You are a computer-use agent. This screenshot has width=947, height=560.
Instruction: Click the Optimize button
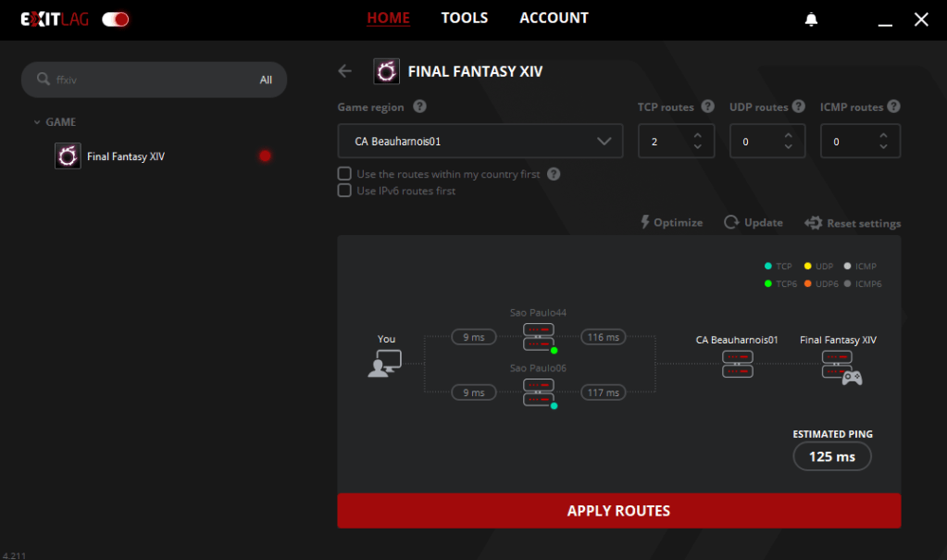point(672,222)
